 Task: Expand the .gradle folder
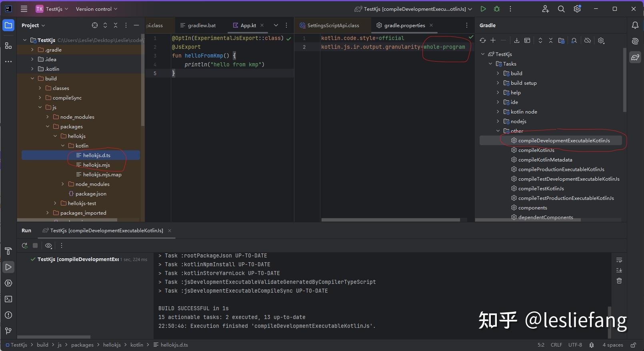32,50
